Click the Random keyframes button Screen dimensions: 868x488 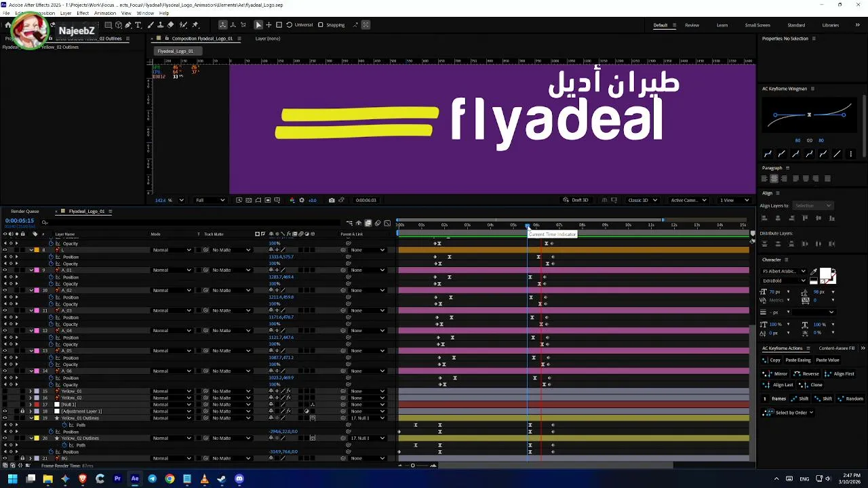click(x=850, y=399)
